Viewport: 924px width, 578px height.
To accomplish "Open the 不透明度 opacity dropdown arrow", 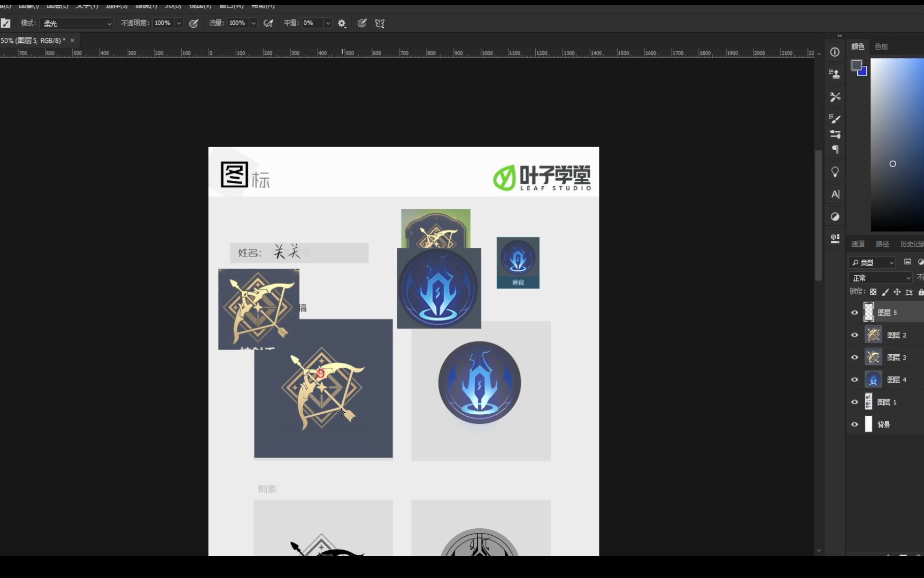I will [x=179, y=23].
